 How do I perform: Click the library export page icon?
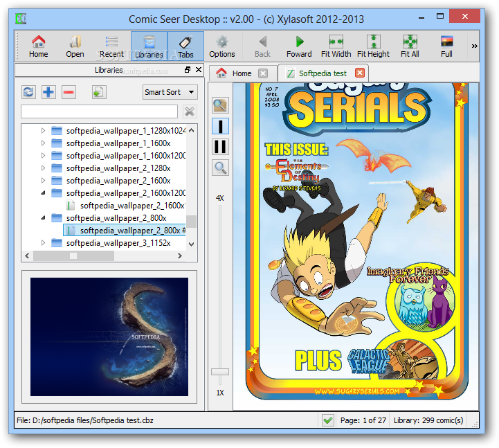tap(99, 92)
